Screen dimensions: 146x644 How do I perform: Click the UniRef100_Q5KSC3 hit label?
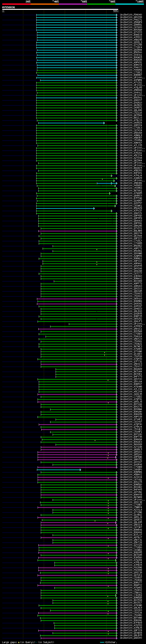pyautogui.click(x=131, y=364)
